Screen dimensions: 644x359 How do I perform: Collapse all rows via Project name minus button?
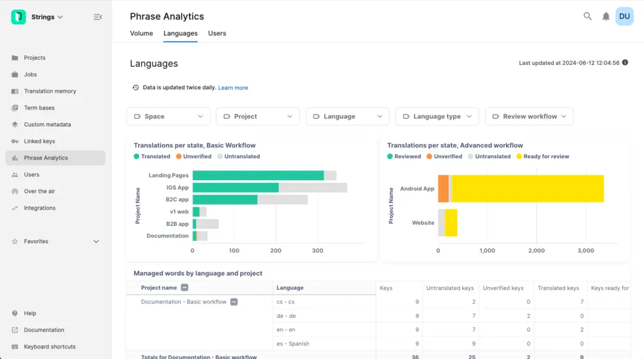coord(184,288)
